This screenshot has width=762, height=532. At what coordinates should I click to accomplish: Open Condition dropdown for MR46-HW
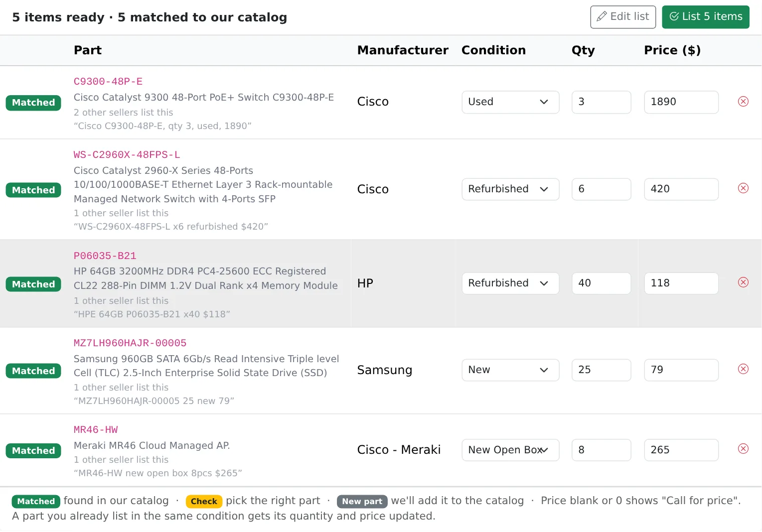[x=510, y=450]
